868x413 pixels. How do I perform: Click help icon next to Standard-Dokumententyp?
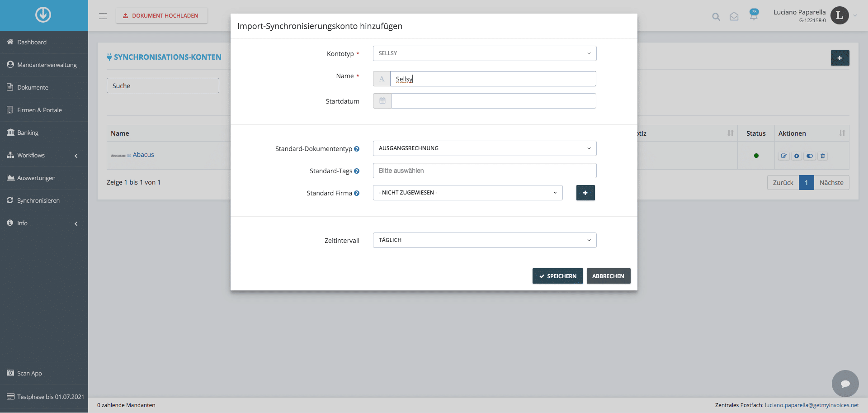pos(357,149)
